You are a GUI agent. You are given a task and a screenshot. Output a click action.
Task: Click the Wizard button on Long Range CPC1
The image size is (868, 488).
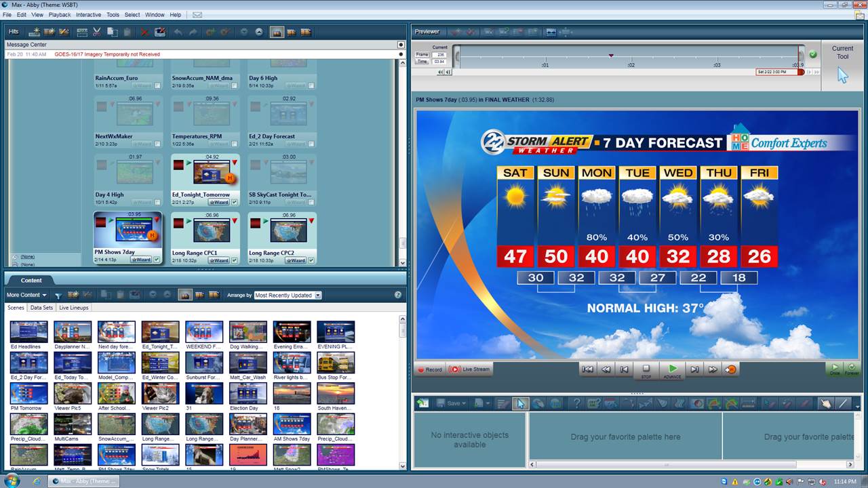[218, 260]
